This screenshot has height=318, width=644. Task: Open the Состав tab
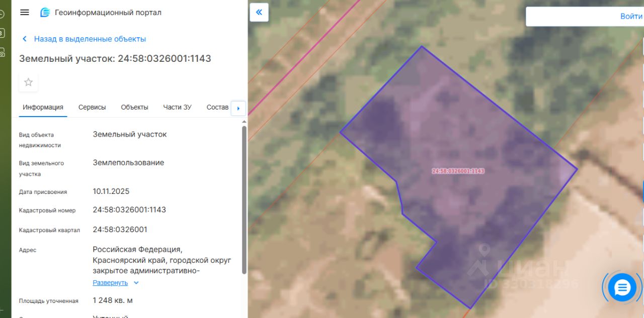click(x=217, y=107)
